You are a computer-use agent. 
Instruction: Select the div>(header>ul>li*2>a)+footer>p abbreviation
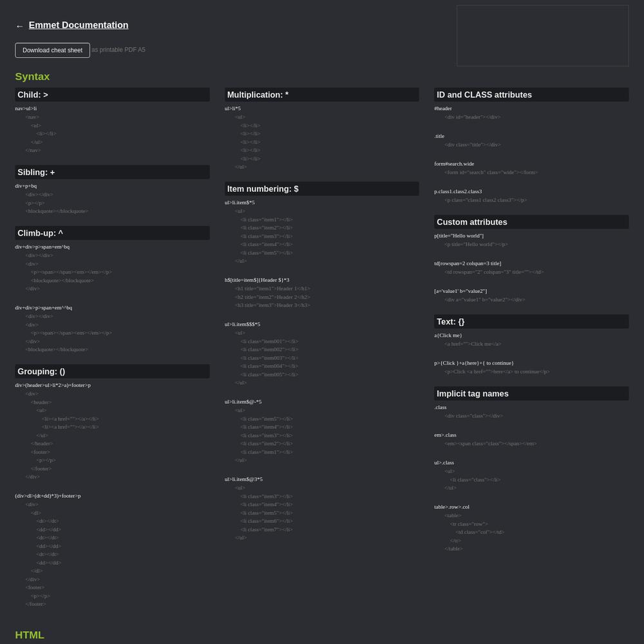click(x=53, y=385)
